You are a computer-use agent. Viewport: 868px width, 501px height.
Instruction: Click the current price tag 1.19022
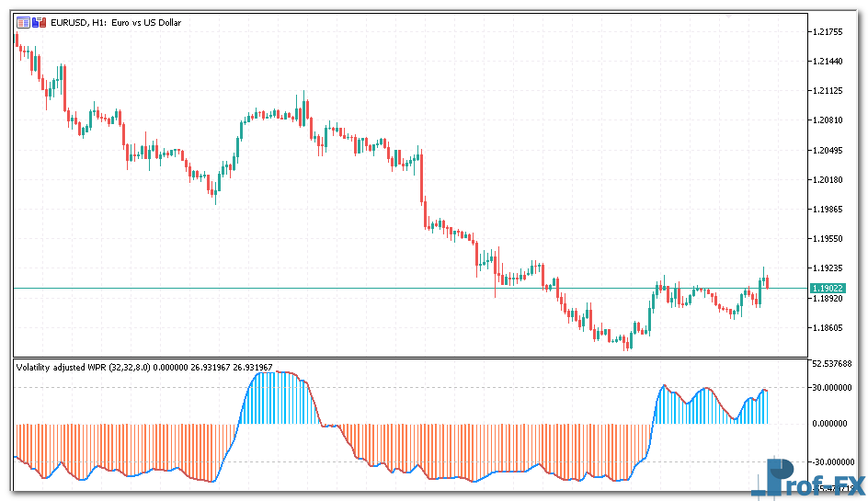pyautogui.click(x=828, y=289)
